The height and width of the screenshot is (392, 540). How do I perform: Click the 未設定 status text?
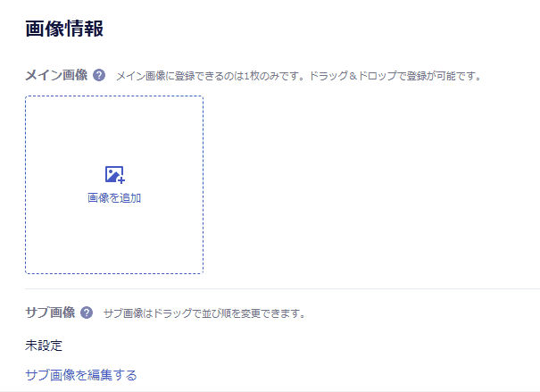coord(44,346)
